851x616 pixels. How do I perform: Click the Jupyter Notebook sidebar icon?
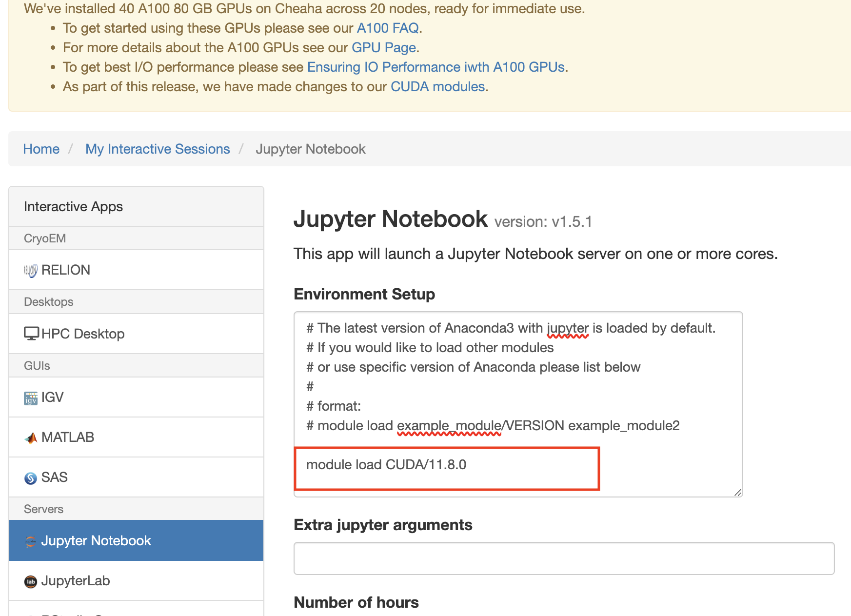pos(30,541)
